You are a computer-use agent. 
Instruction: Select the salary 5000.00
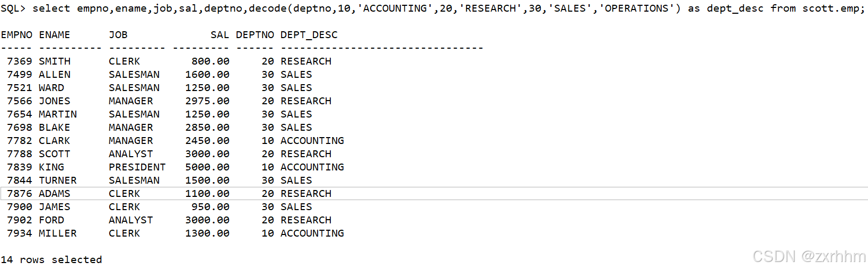207,167
